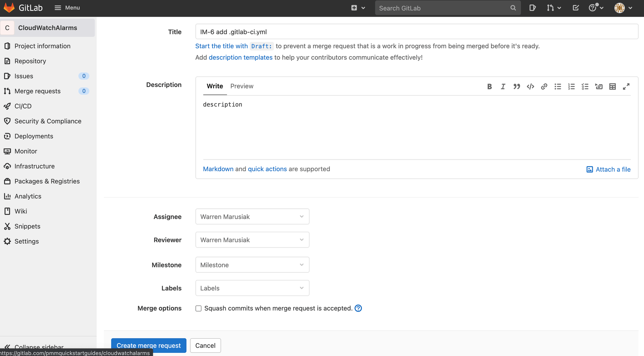The height and width of the screenshot is (356, 644).
Task: Click the Insert link icon
Action: point(544,87)
